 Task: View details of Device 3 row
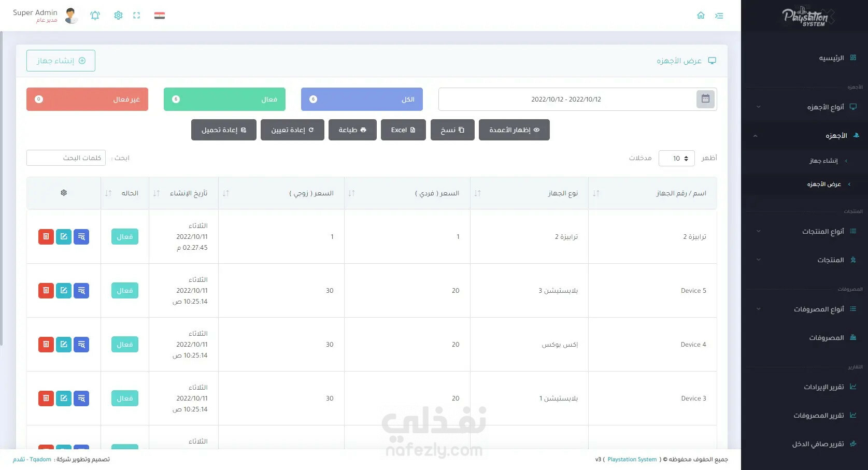pos(81,398)
